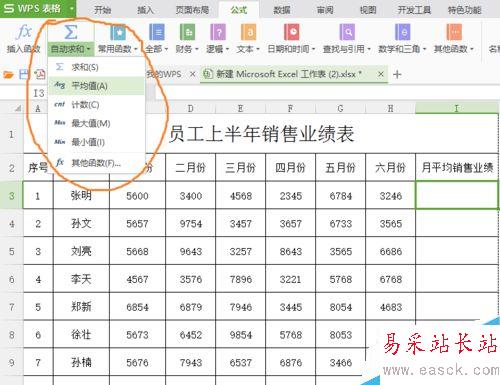500x385 pixels.
Task: Close the 新建 Microsoft Excel 工作表 tab
Action: point(381,74)
